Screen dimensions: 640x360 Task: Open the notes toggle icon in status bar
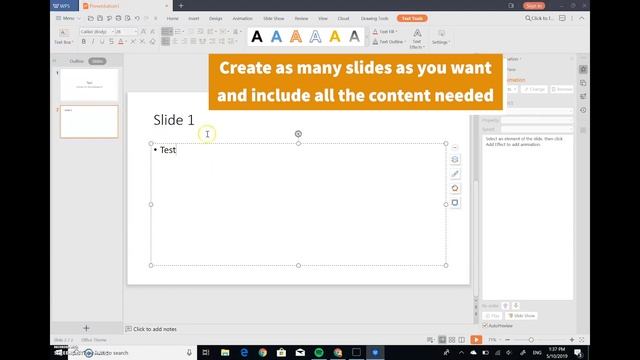click(430, 340)
